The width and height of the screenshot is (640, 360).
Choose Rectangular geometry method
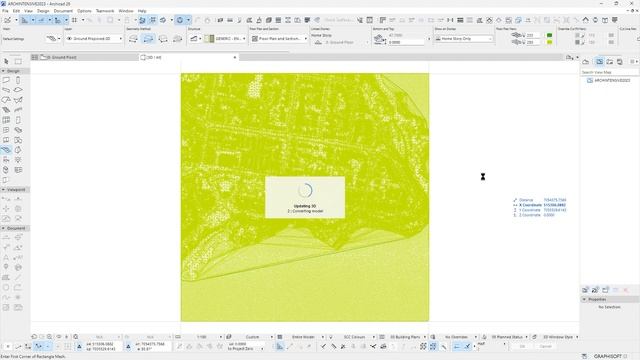tap(148, 39)
